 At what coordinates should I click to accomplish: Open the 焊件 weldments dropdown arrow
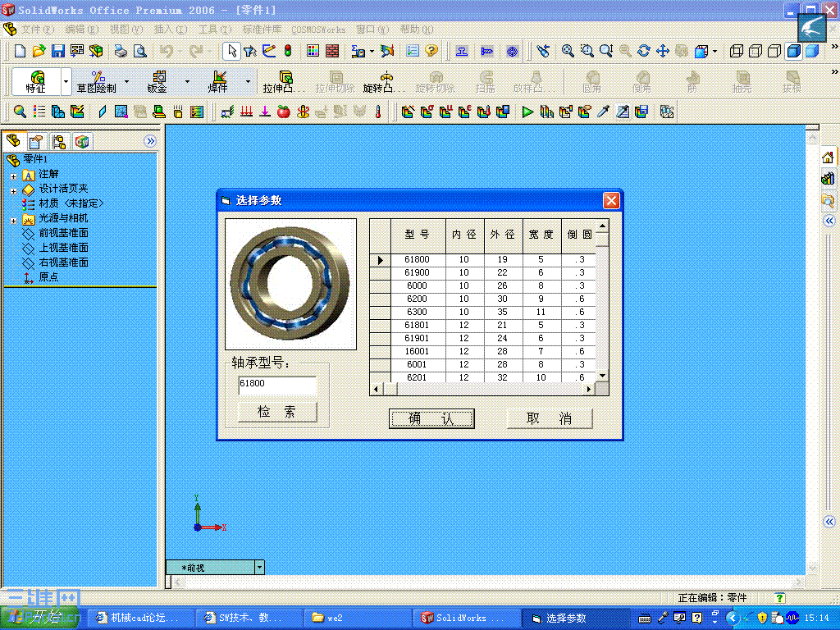pyautogui.click(x=248, y=82)
